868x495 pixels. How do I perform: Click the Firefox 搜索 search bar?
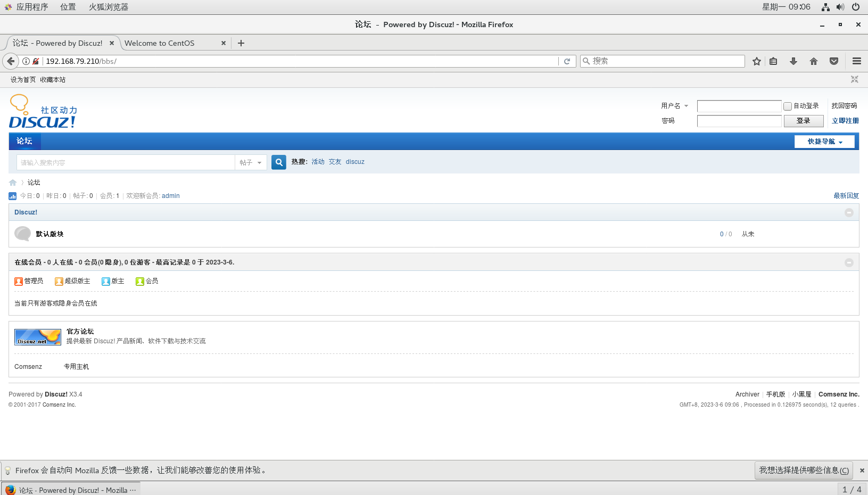pos(663,61)
